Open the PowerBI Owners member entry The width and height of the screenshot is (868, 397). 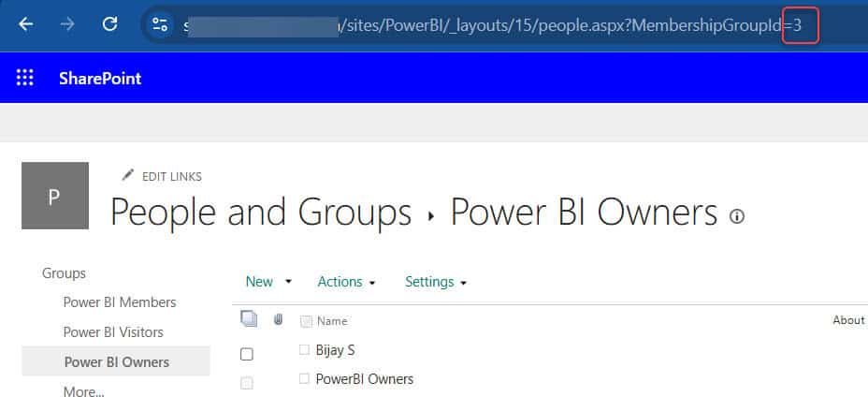(x=364, y=379)
